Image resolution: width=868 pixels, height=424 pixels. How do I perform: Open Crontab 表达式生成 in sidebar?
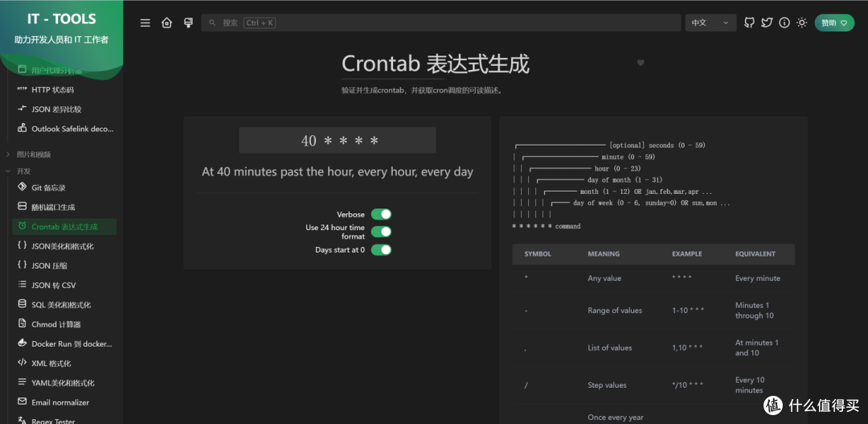(x=64, y=226)
